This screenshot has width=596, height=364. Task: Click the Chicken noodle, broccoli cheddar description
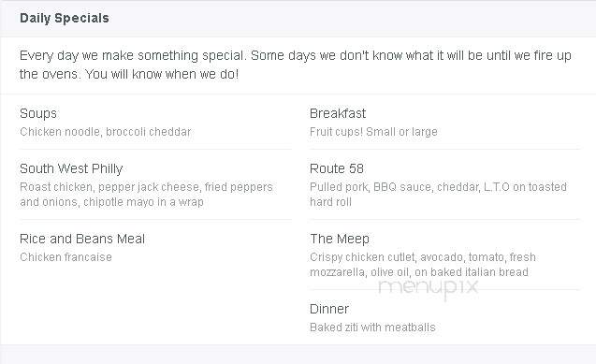click(x=106, y=131)
